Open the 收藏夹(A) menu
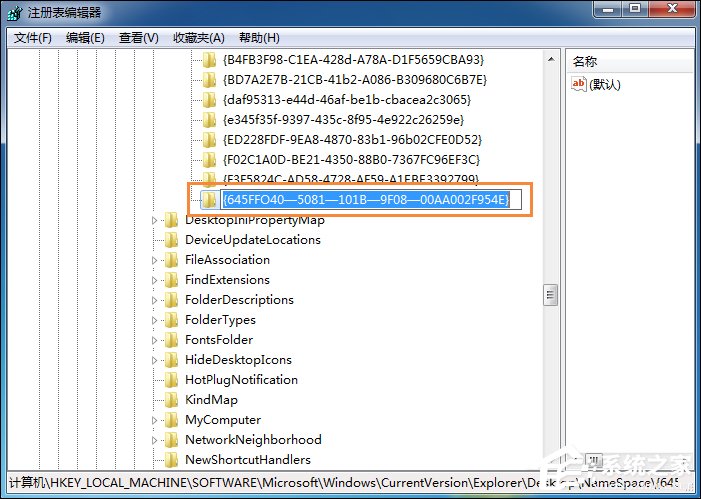 tap(198, 38)
